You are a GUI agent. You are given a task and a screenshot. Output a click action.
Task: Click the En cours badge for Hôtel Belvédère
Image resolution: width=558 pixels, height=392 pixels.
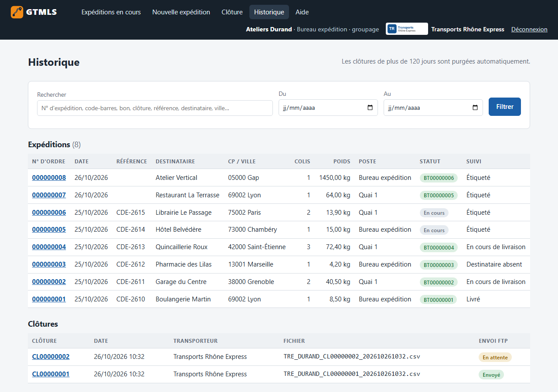click(x=434, y=230)
